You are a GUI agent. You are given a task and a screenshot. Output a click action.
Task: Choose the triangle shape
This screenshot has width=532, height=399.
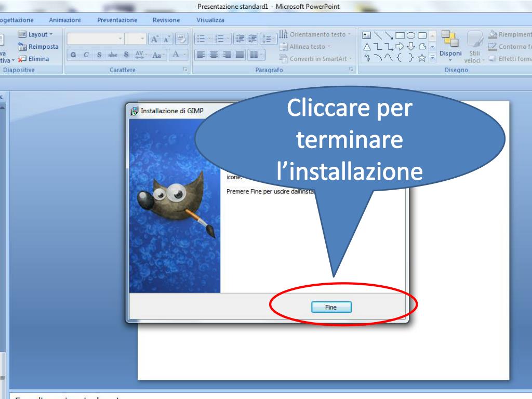click(367, 46)
